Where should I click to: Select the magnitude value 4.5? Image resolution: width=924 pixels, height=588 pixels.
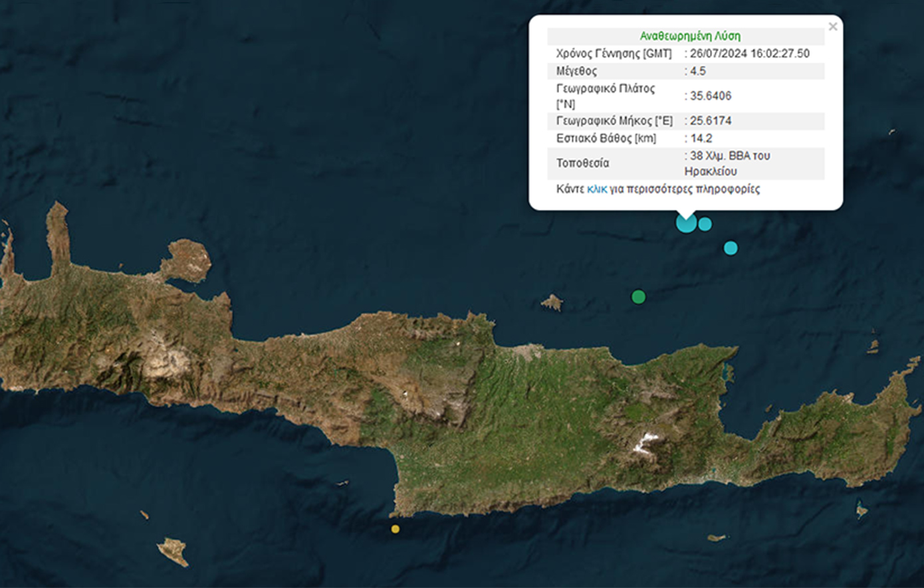697,71
